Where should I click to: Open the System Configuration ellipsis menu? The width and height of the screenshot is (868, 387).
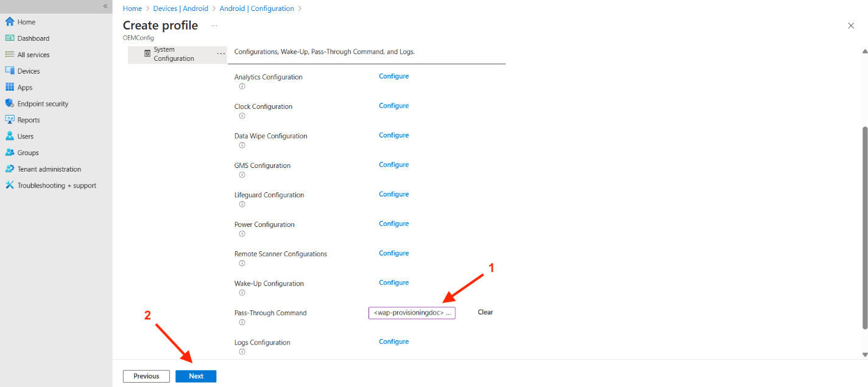tap(221, 54)
